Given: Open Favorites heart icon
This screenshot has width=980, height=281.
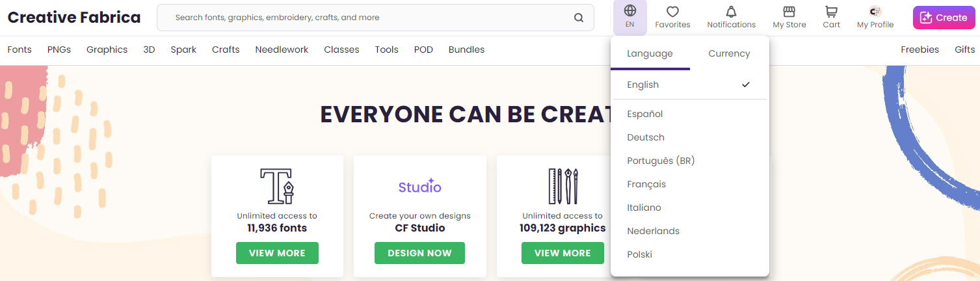Looking at the screenshot, I should pos(672,12).
